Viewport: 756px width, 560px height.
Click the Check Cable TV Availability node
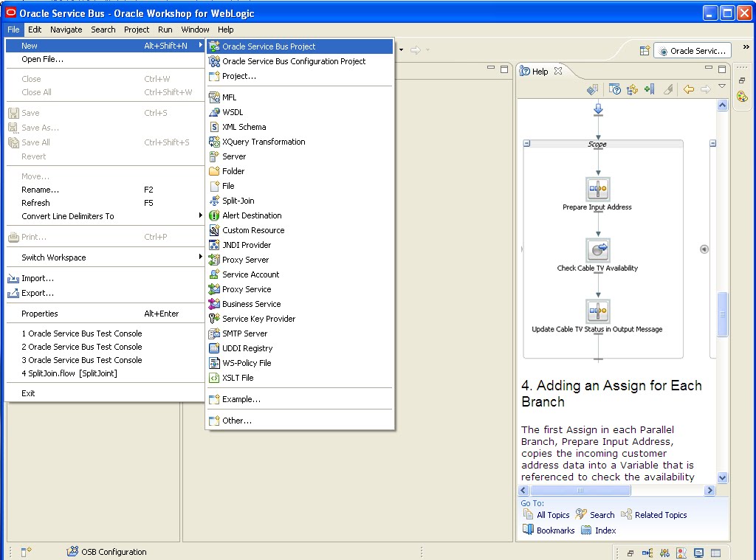click(598, 249)
